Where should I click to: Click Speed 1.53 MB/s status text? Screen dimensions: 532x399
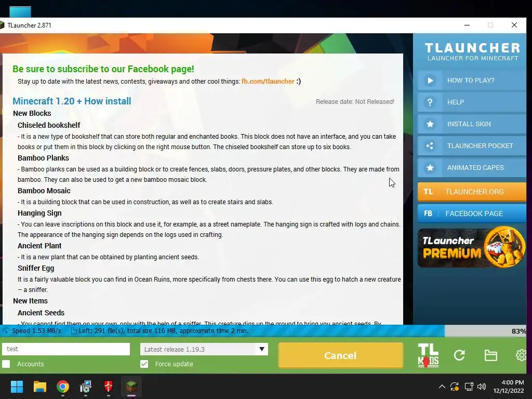(x=36, y=331)
